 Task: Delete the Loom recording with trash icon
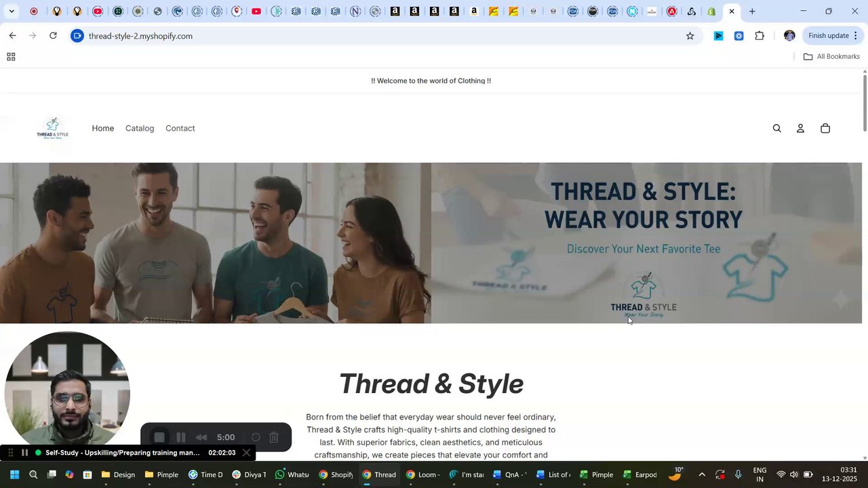coord(274,437)
